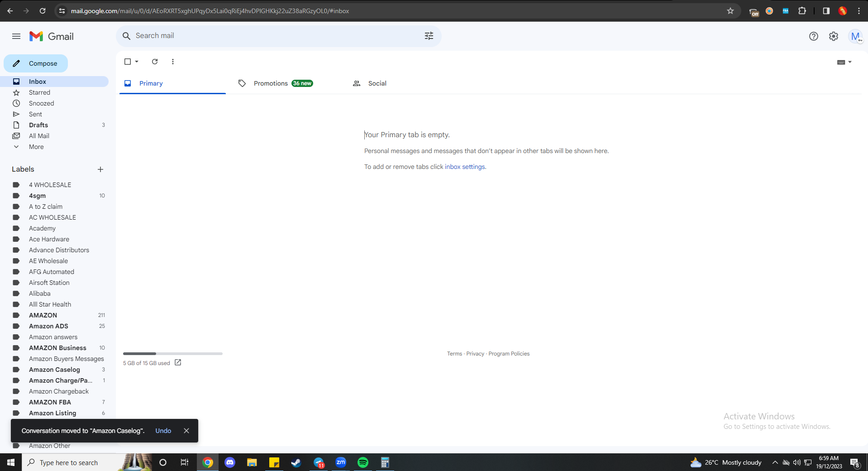Refresh the inbox
Viewport: 868px width, 471px height.
tap(155, 62)
